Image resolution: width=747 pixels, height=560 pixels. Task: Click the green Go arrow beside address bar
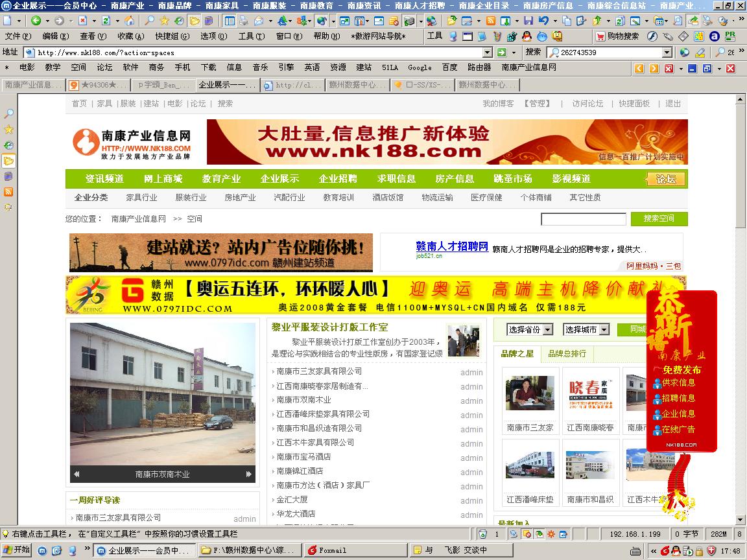click(501, 52)
